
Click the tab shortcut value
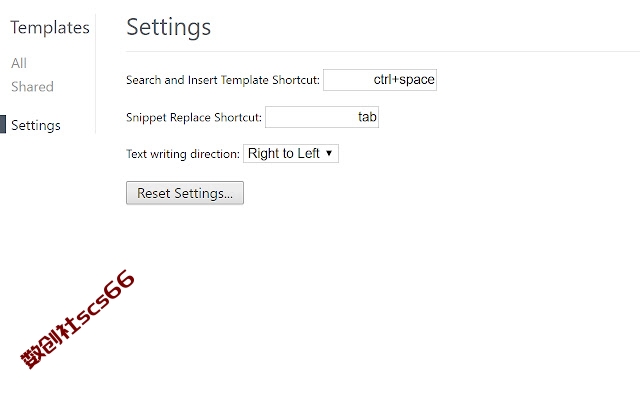click(367, 117)
